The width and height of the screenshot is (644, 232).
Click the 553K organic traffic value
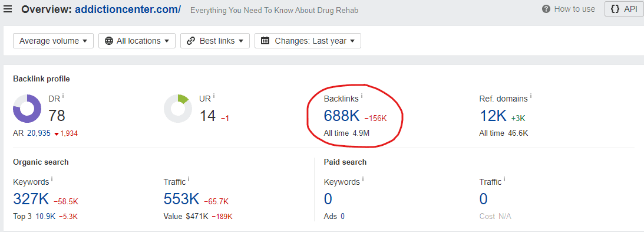pyautogui.click(x=181, y=199)
